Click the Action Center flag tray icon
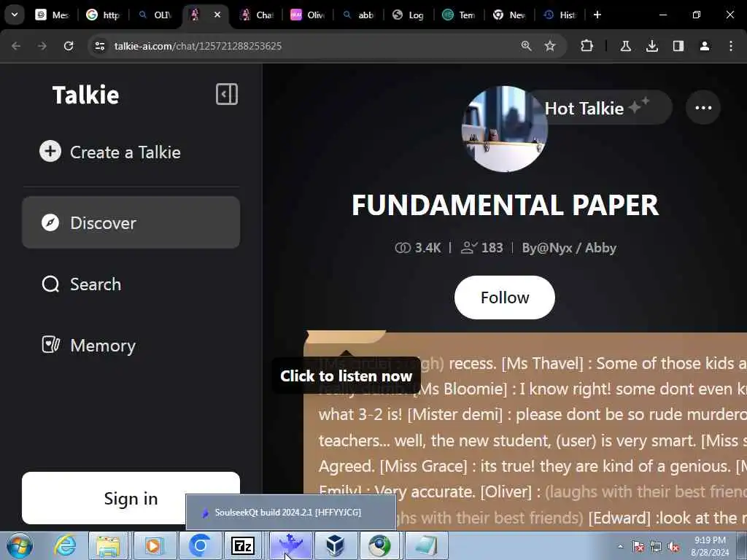This screenshot has height=560, width=747. [638, 547]
